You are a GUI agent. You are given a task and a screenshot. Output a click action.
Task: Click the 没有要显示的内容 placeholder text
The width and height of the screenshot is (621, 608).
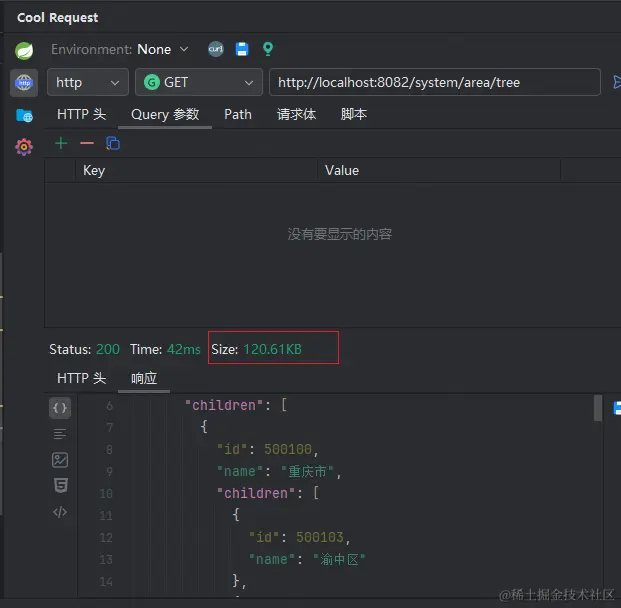(340, 234)
